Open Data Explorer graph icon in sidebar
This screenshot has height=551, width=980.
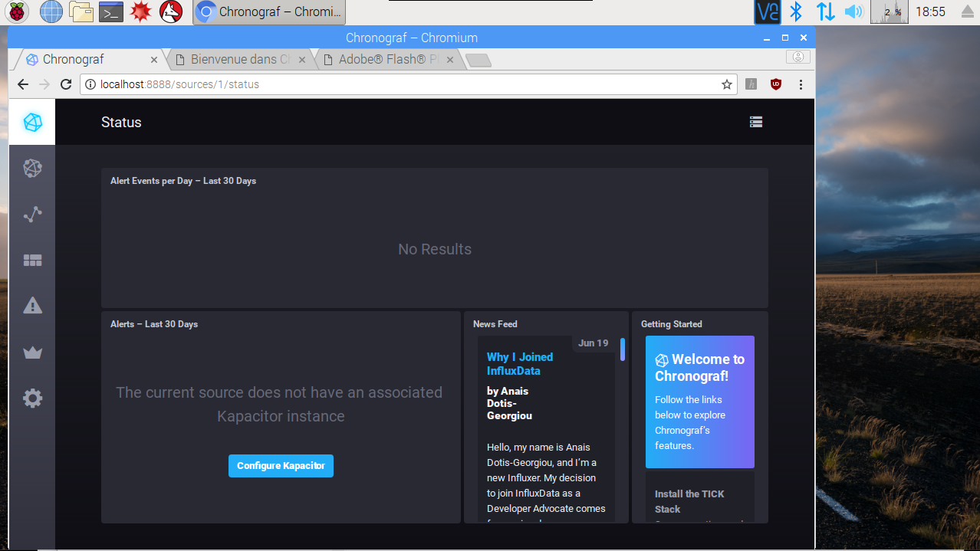tap(32, 215)
